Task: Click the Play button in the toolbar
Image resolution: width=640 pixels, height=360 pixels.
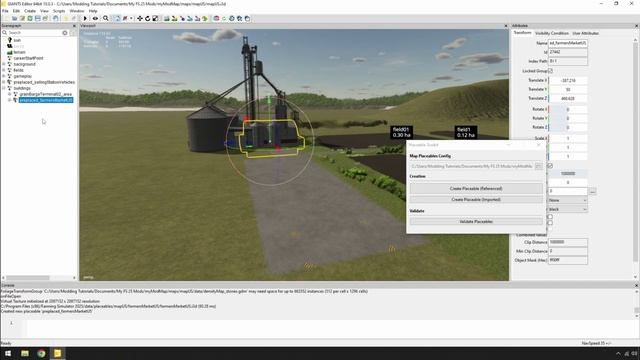Action: pos(85,18)
